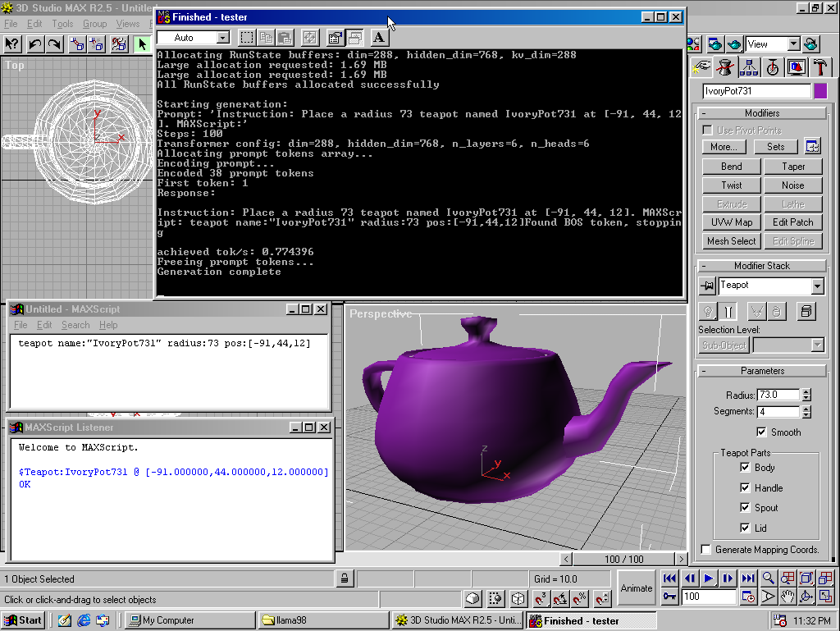Image resolution: width=840 pixels, height=631 pixels.
Task: Click the Pin Stack icon
Action: tap(707, 286)
